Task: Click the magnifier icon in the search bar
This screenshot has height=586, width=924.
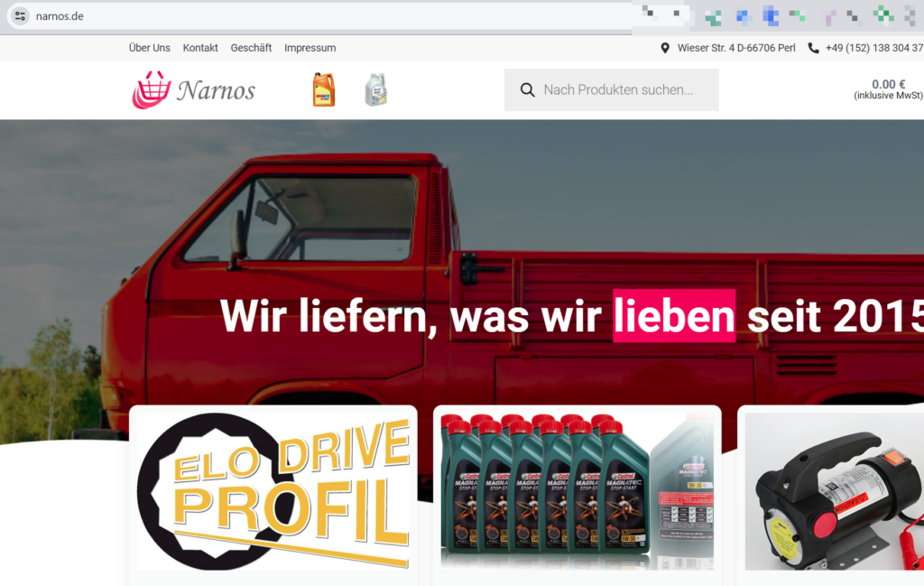Action: tap(528, 89)
